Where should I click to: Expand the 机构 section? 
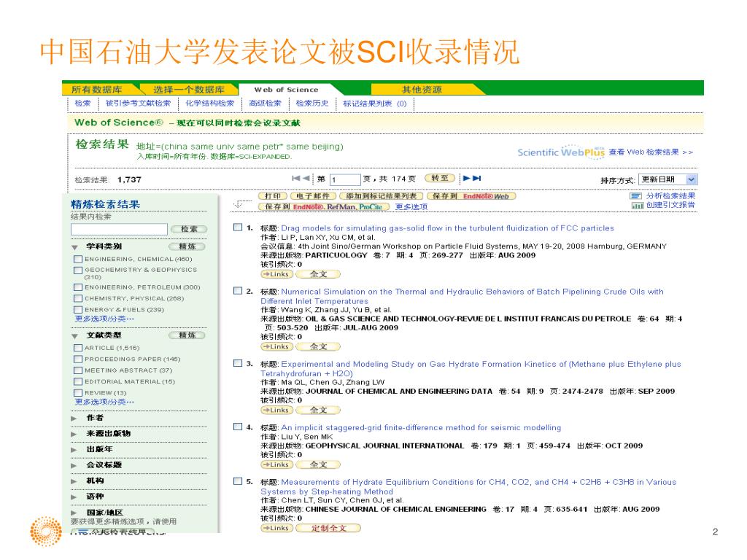click(74, 481)
